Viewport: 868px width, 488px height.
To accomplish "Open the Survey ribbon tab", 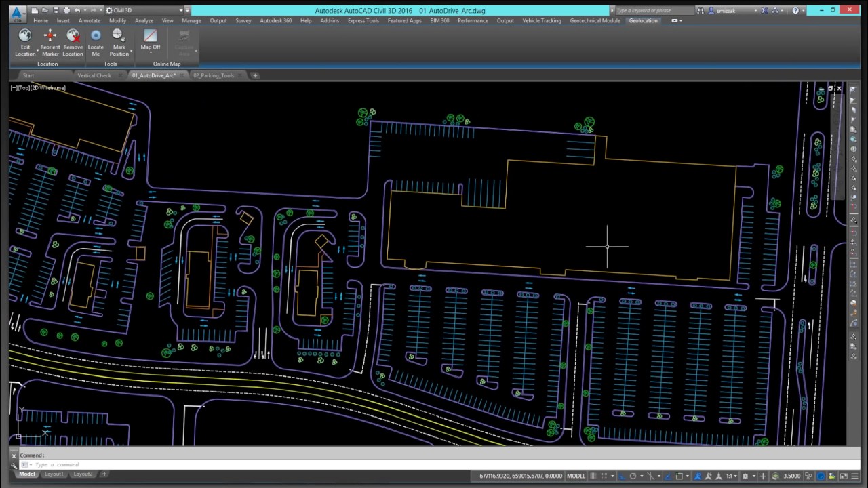I will click(x=243, y=20).
